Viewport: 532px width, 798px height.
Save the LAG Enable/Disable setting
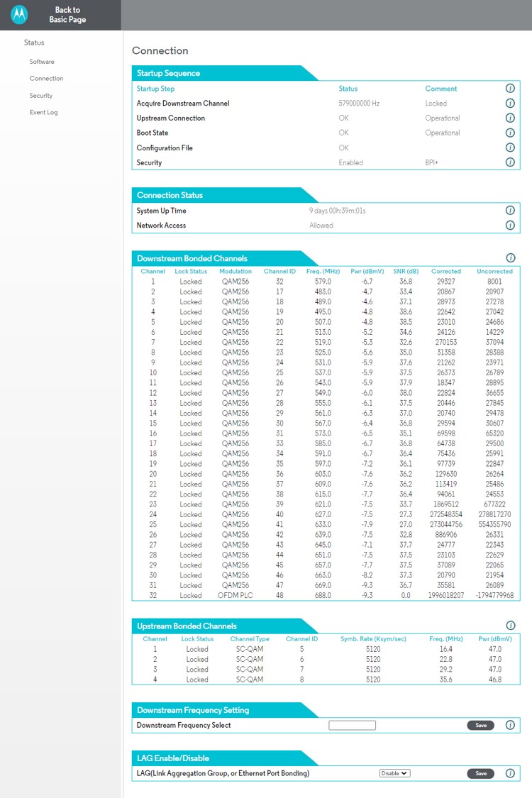[x=481, y=773]
